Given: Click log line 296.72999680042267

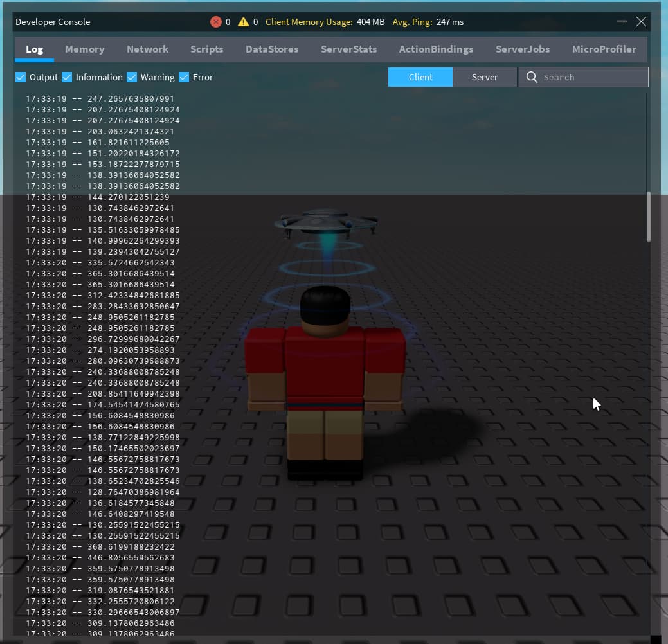Looking at the screenshot, I should [x=103, y=339].
